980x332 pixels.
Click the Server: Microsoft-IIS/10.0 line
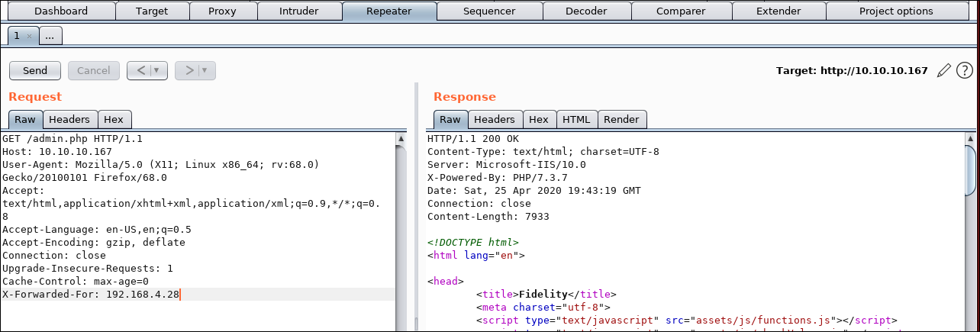[507, 165]
